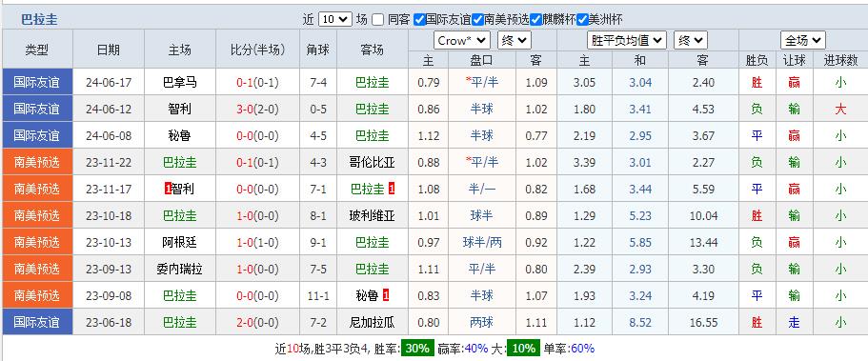Screen dimensions: 868x361
Task: Open home team 阿根廷
Action: [180, 242]
